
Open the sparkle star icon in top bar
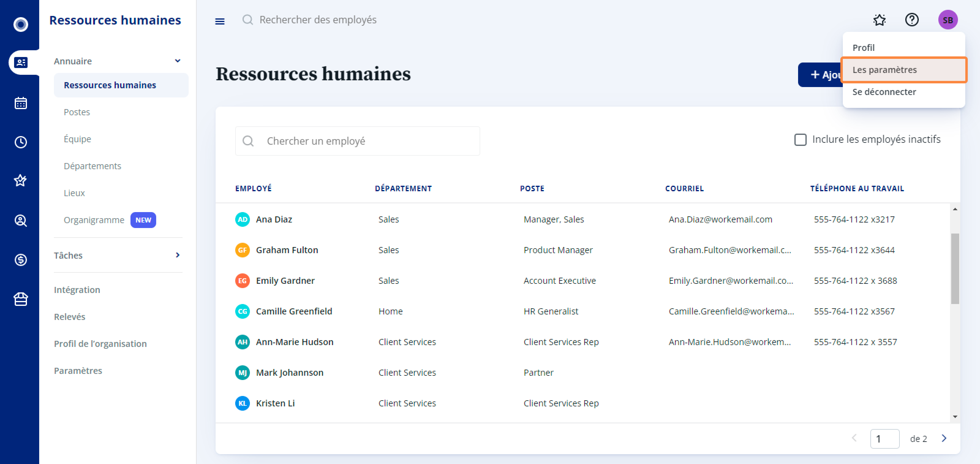coord(879,20)
